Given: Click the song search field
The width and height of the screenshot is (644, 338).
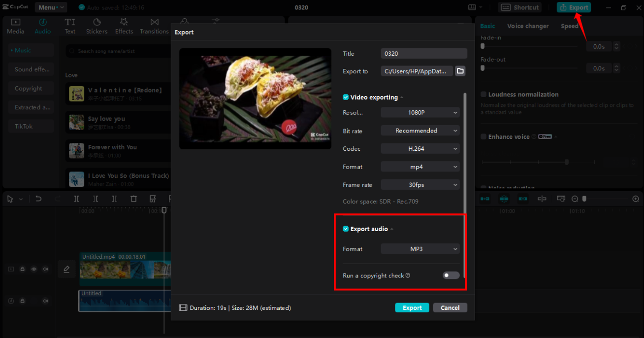Looking at the screenshot, I should [118, 51].
